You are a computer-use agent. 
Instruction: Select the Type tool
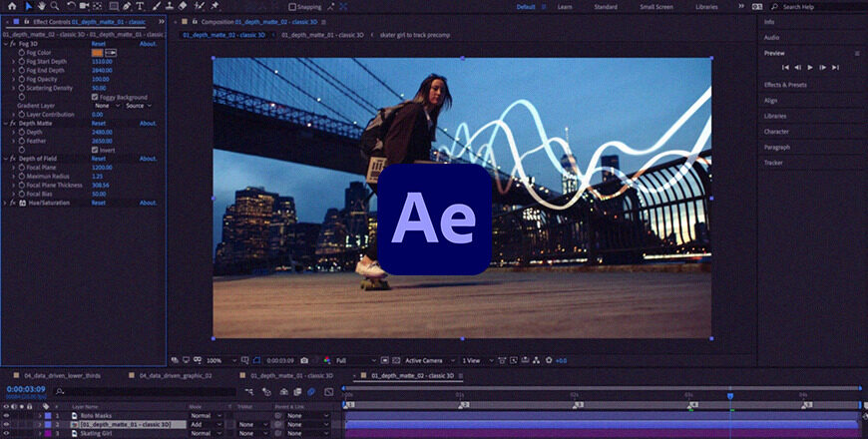pos(141,6)
